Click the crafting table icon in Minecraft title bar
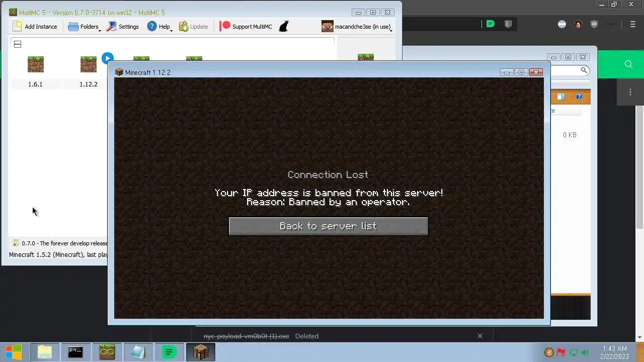This screenshot has width=644, height=362. point(119,72)
